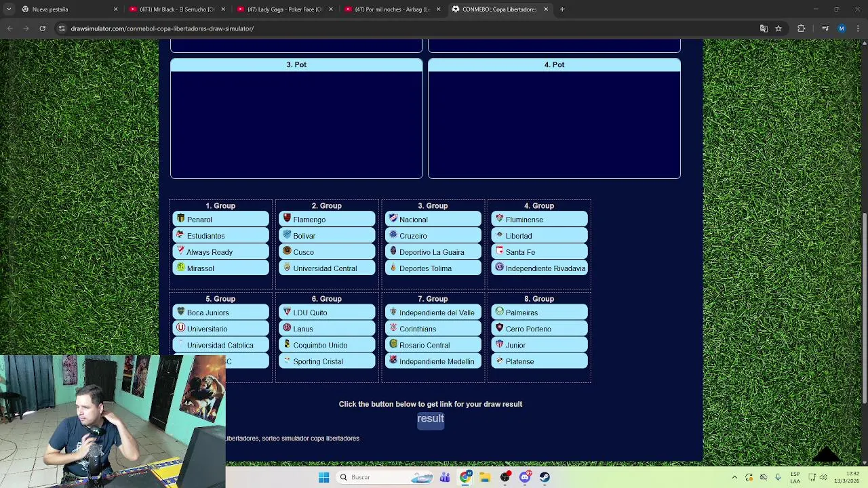Click the Lanus team row
This screenshot has width=868, height=488.
[327, 329]
